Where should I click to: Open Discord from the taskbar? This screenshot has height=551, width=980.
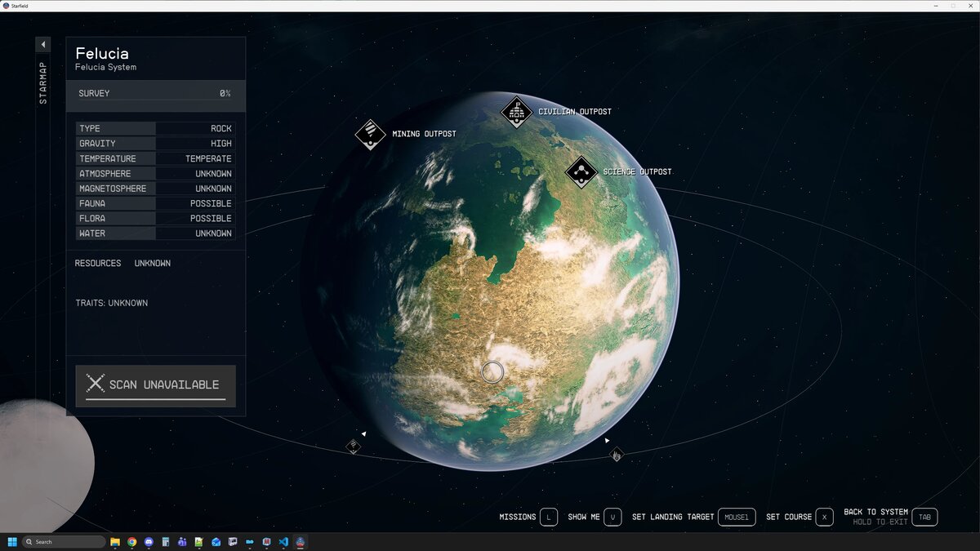click(149, 542)
